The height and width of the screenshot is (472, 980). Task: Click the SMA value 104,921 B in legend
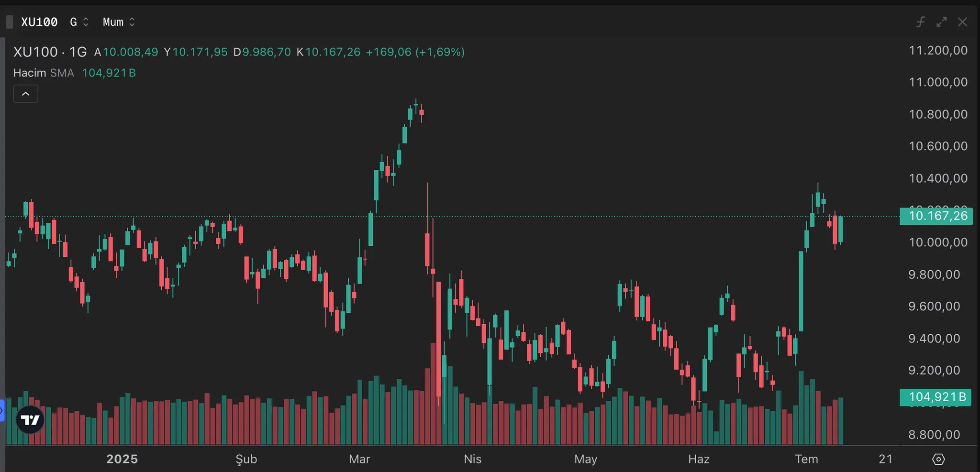pos(109,73)
